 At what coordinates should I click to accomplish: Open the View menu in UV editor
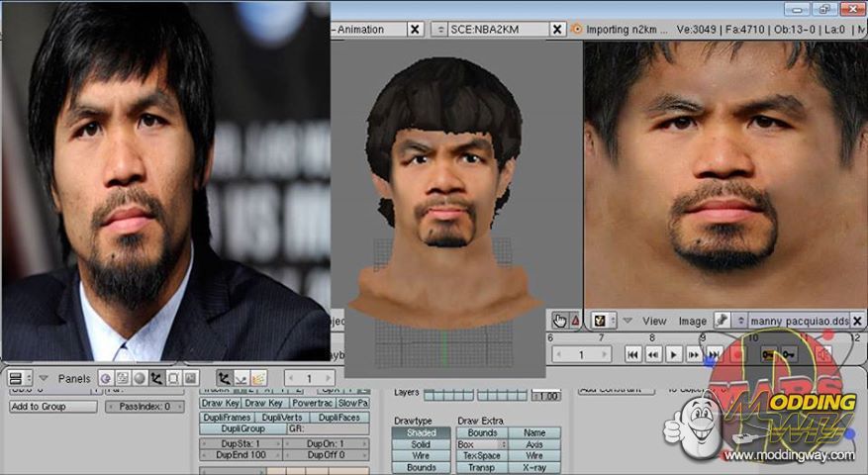[654, 322]
